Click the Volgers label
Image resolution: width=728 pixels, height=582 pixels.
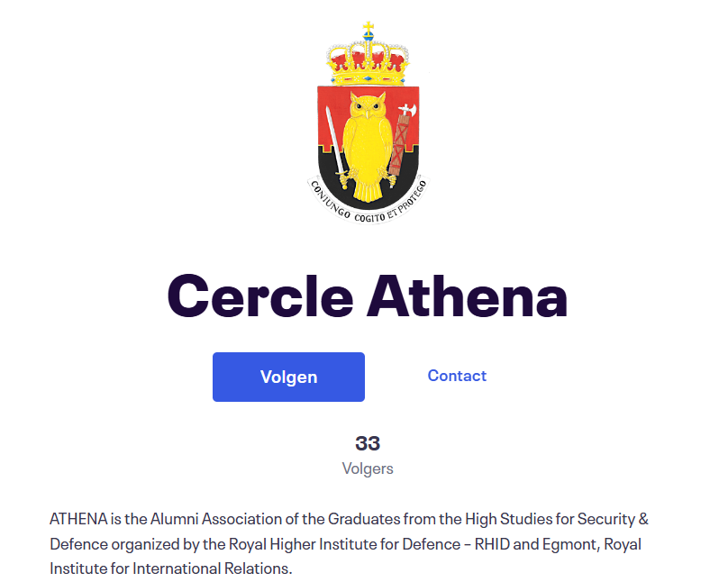(x=368, y=468)
